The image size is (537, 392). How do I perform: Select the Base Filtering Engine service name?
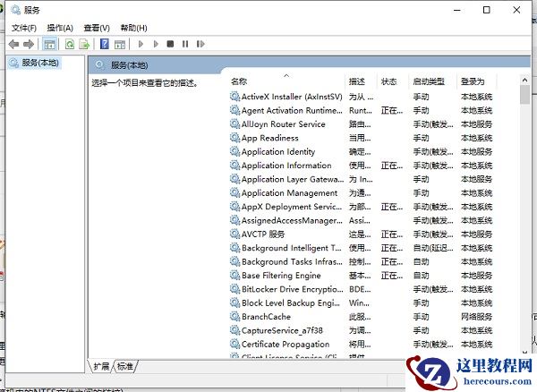coord(281,276)
